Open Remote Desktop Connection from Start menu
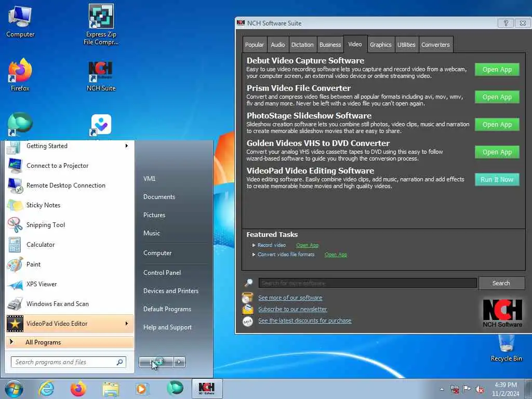 [70, 185]
